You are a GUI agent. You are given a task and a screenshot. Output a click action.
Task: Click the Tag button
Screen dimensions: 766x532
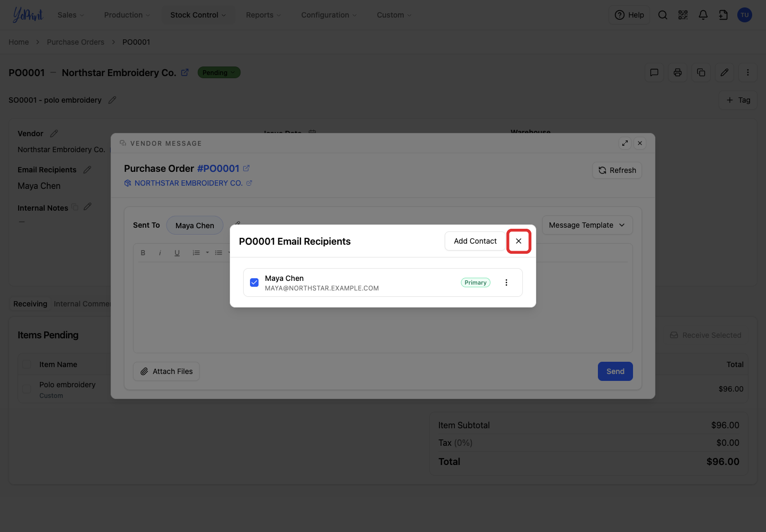[x=738, y=100]
